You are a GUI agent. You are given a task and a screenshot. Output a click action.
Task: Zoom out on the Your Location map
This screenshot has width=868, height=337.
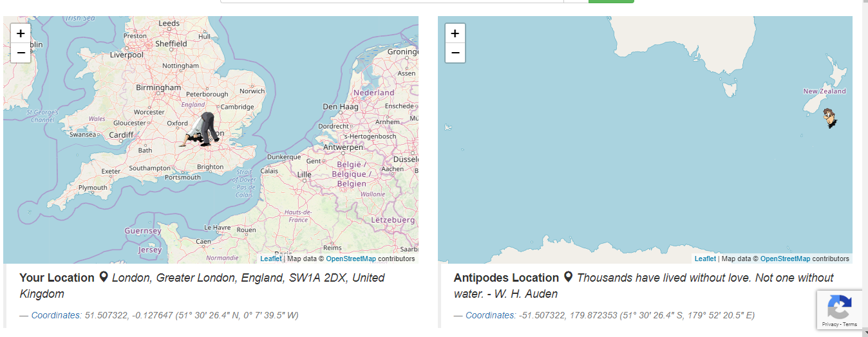(21, 53)
